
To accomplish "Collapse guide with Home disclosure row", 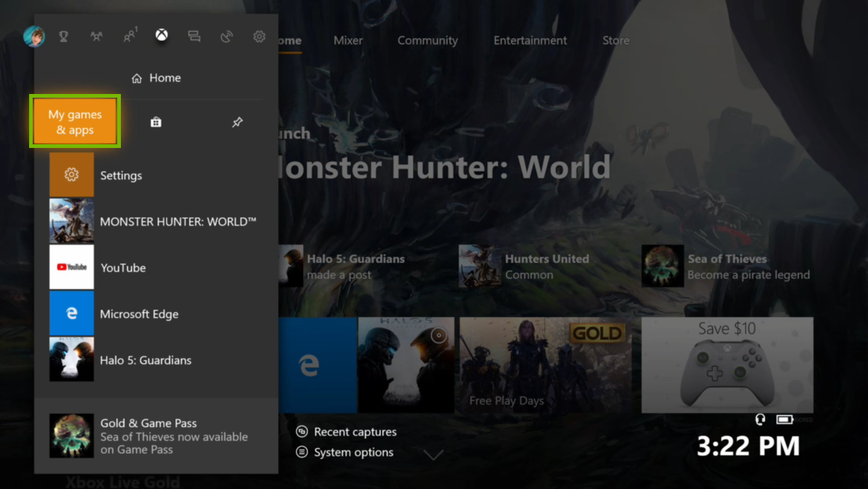I will [156, 78].
